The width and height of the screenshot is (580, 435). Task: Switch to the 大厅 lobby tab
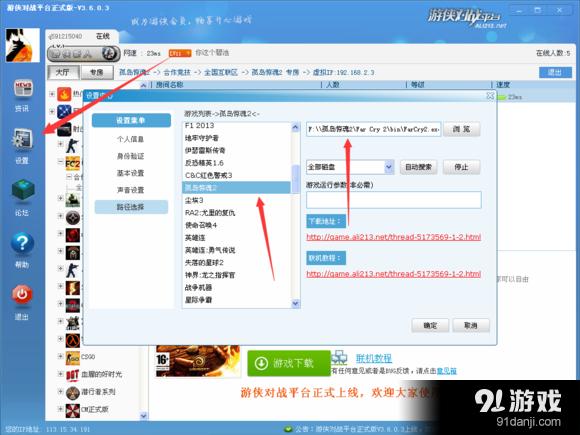pyautogui.click(x=63, y=72)
